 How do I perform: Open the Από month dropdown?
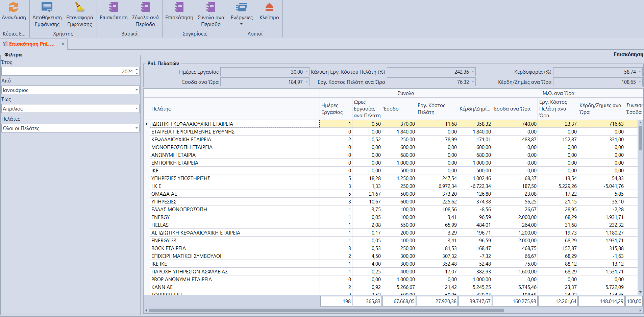[137, 90]
